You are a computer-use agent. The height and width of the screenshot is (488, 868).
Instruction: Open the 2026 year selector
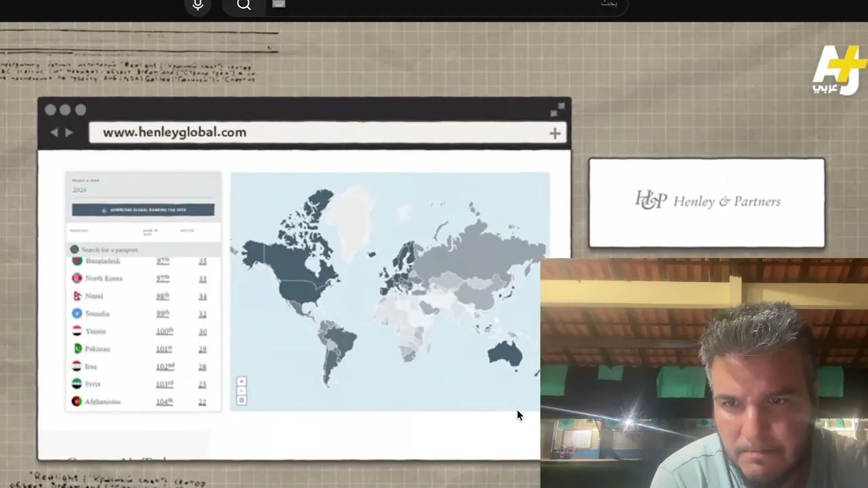pyautogui.click(x=143, y=189)
